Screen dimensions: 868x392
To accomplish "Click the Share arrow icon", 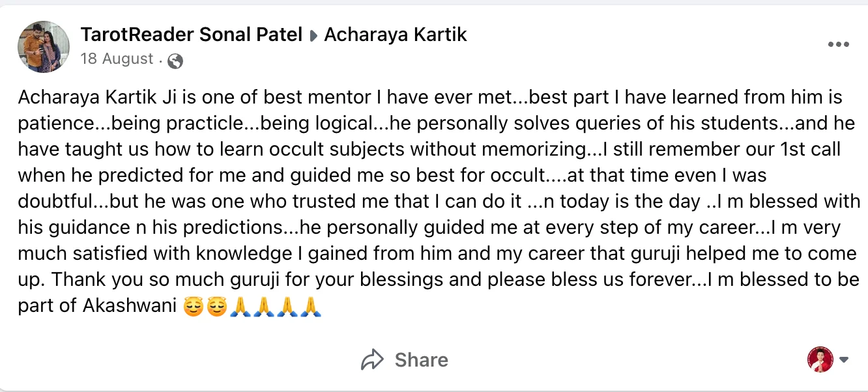I will coord(371,359).
